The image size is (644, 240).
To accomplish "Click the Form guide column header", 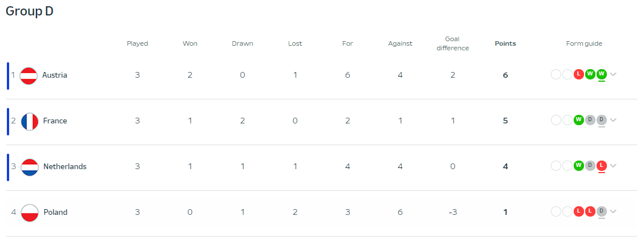I will click(x=584, y=43).
